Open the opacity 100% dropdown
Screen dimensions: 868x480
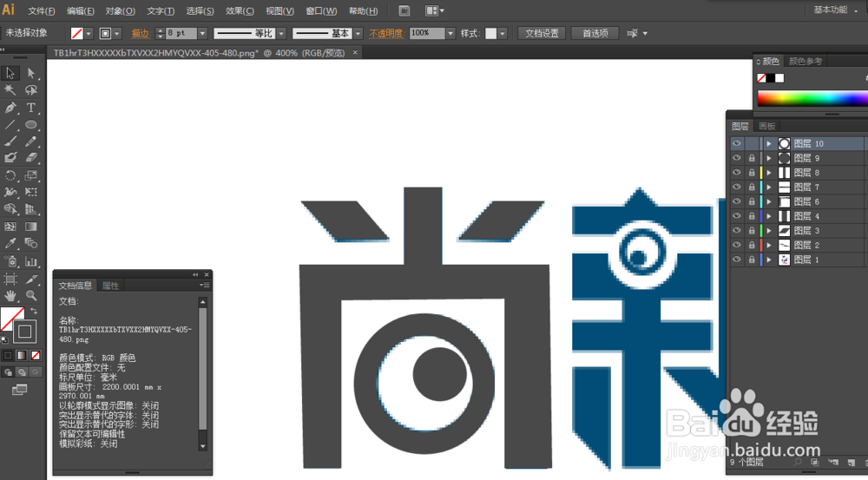[x=450, y=33]
